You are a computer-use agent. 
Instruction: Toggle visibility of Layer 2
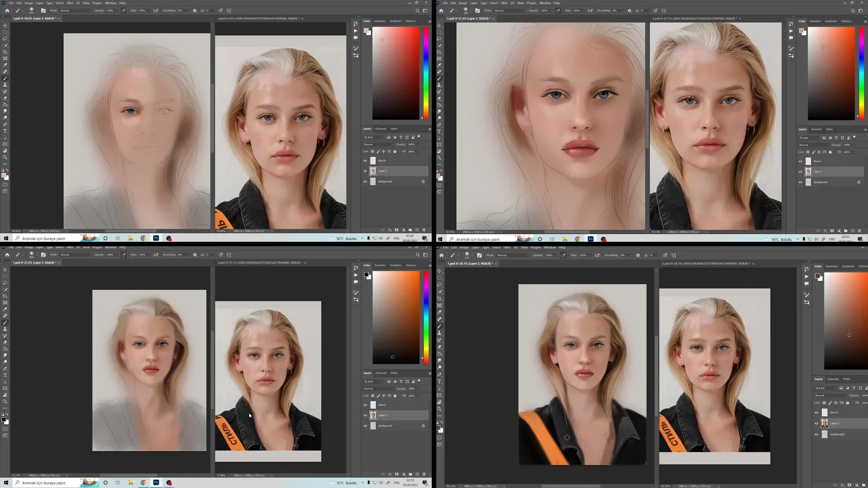[x=365, y=171]
